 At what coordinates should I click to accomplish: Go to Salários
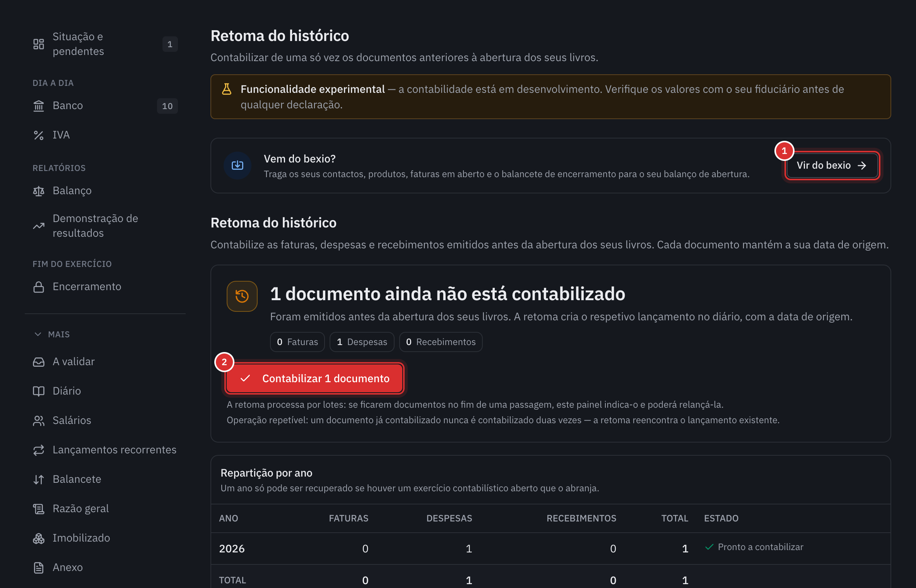pos(105,420)
